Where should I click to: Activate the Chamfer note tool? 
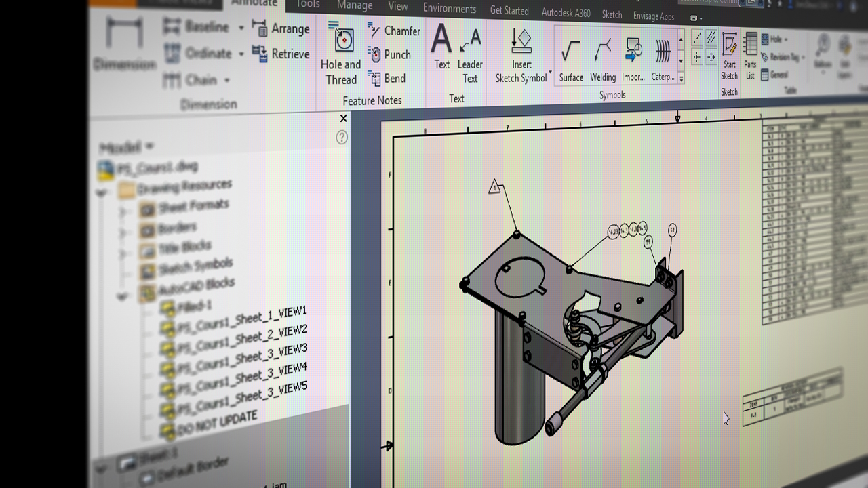coord(396,30)
